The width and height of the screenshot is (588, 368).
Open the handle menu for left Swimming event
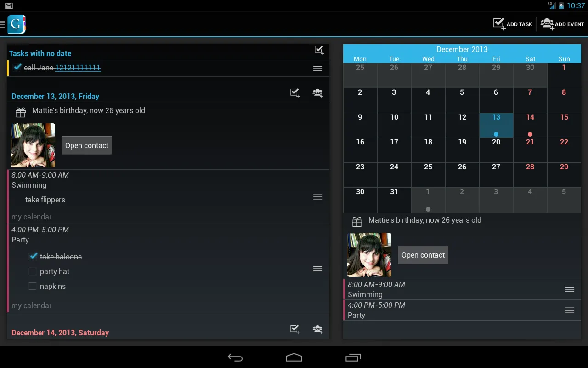coord(318,197)
